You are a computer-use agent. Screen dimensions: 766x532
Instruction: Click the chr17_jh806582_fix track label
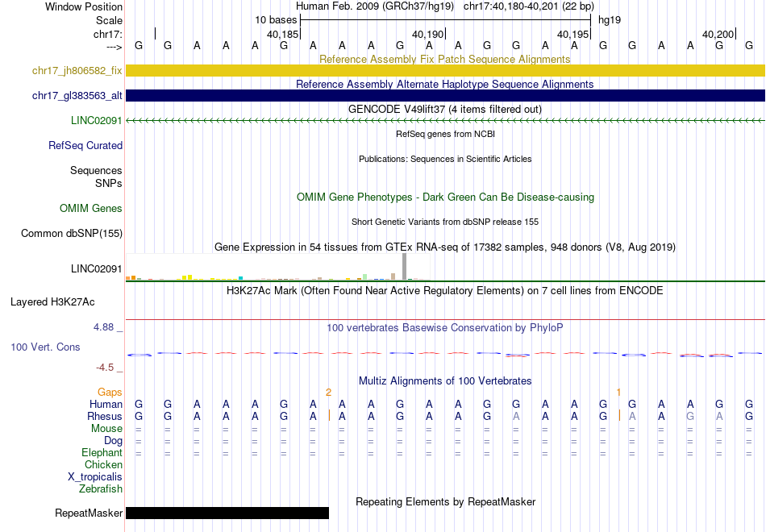(x=77, y=70)
